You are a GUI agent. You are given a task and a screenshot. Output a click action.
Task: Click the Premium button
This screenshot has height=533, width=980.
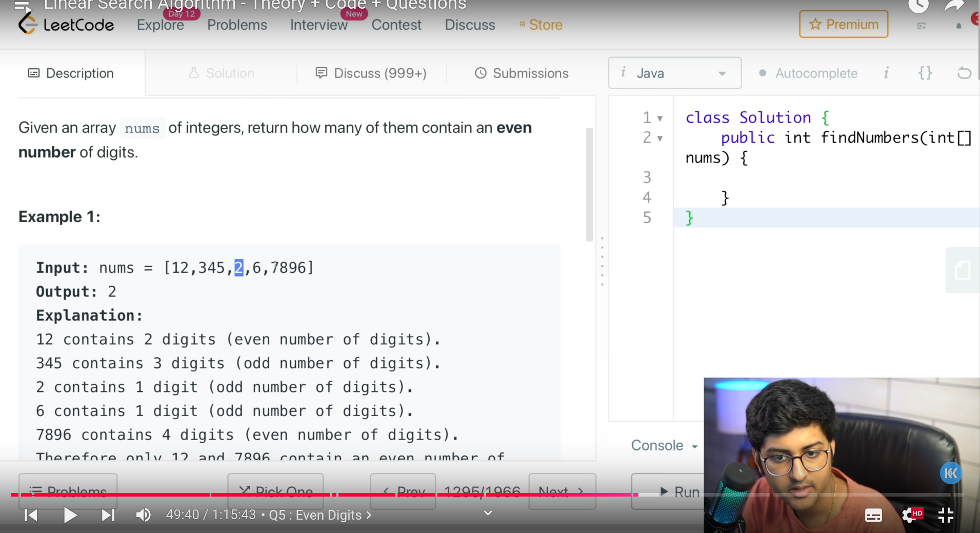[x=844, y=25]
